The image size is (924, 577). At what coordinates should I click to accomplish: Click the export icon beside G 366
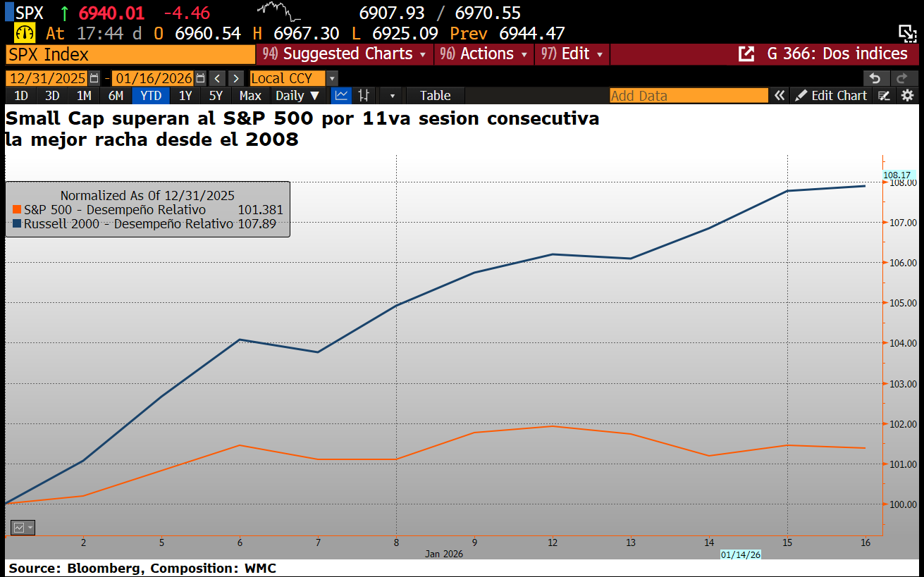[746, 54]
